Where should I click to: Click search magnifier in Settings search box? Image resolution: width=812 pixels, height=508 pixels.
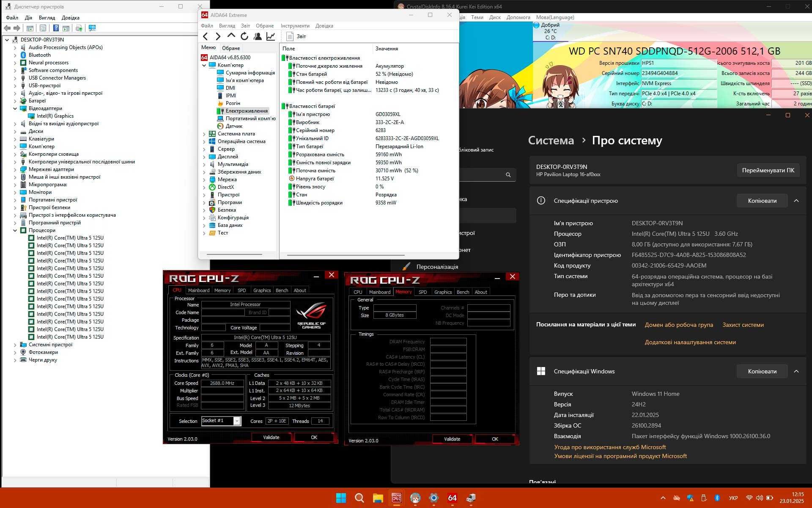click(x=508, y=175)
